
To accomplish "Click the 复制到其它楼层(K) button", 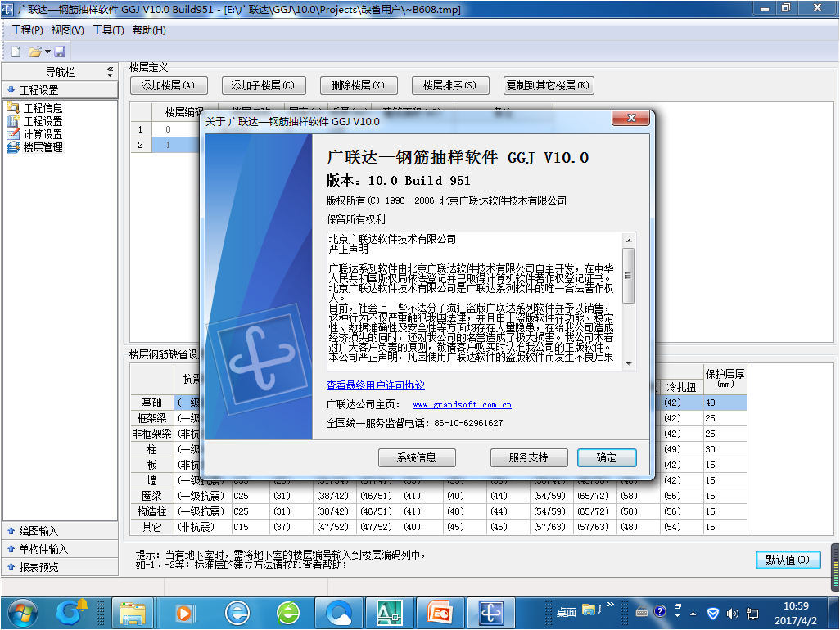I will point(548,85).
